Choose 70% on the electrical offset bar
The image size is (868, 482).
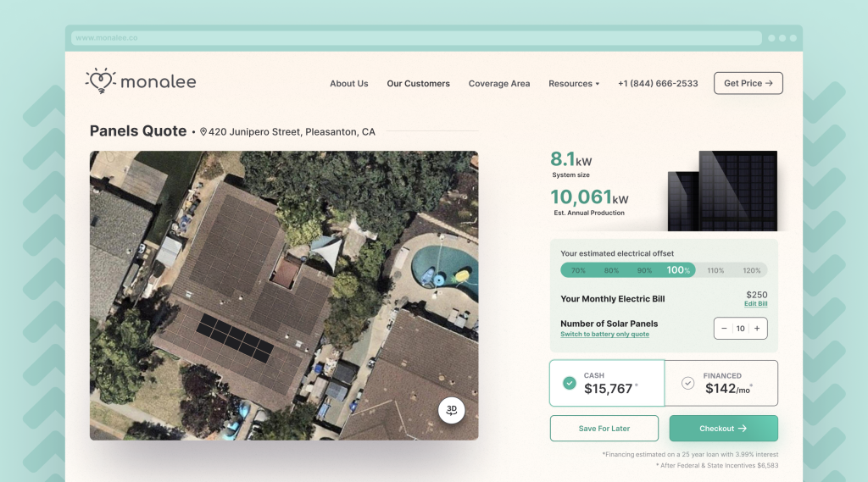(x=578, y=270)
